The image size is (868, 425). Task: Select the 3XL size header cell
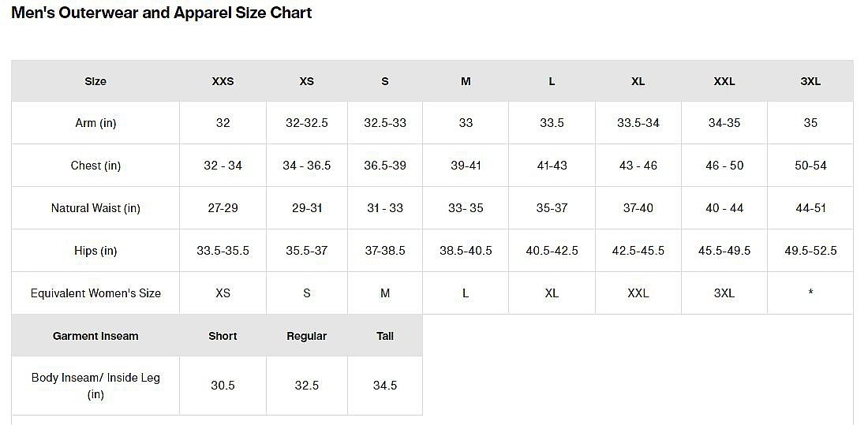810,81
